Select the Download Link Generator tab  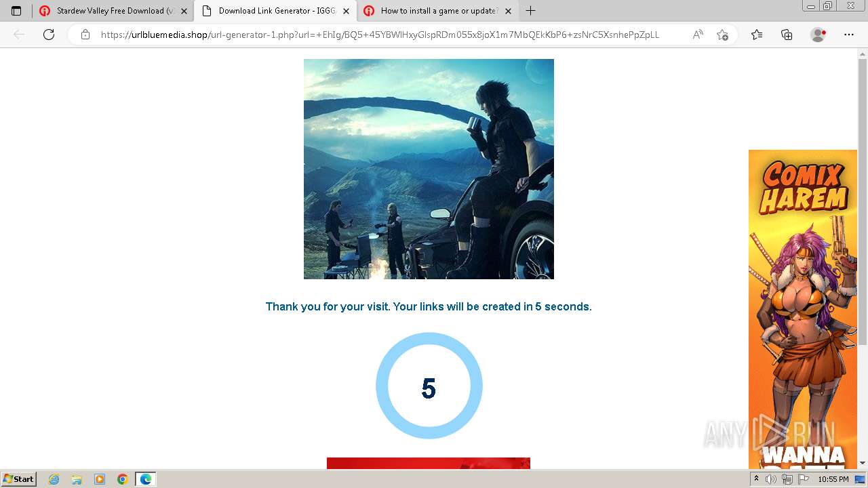(275, 11)
